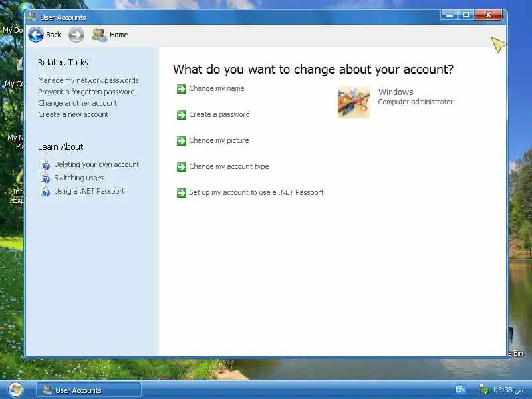Choose Change my picture option
This screenshot has height=399, width=532.
pyautogui.click(x=219, y=141)
